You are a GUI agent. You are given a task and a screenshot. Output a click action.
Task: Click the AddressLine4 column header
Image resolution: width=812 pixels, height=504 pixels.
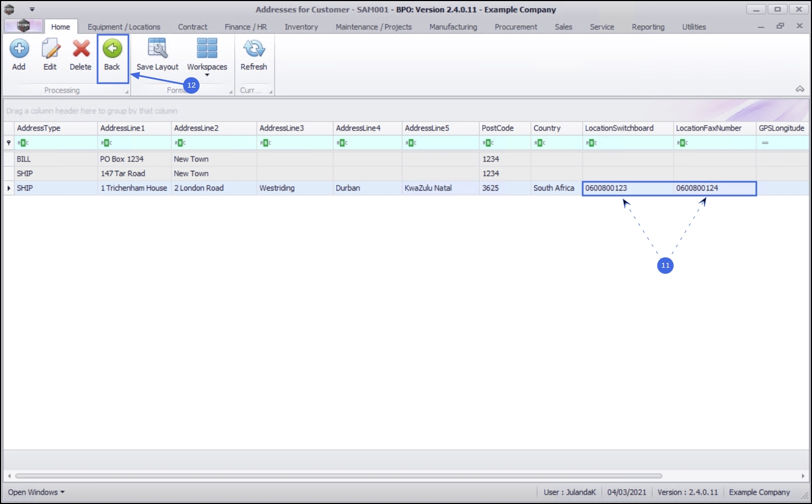(368, 128)
